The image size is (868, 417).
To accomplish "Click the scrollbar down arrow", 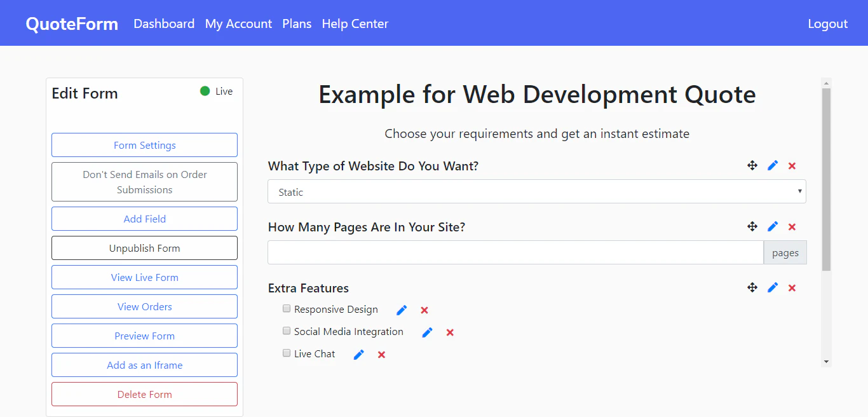I will point(826,362).
